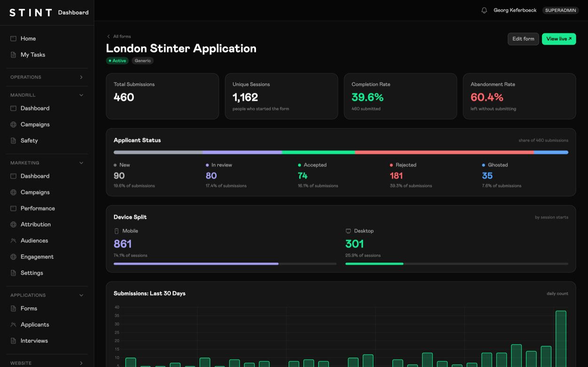Click the In review count 80
This screenshot has height=367, width=588.
tap(211, 176)
